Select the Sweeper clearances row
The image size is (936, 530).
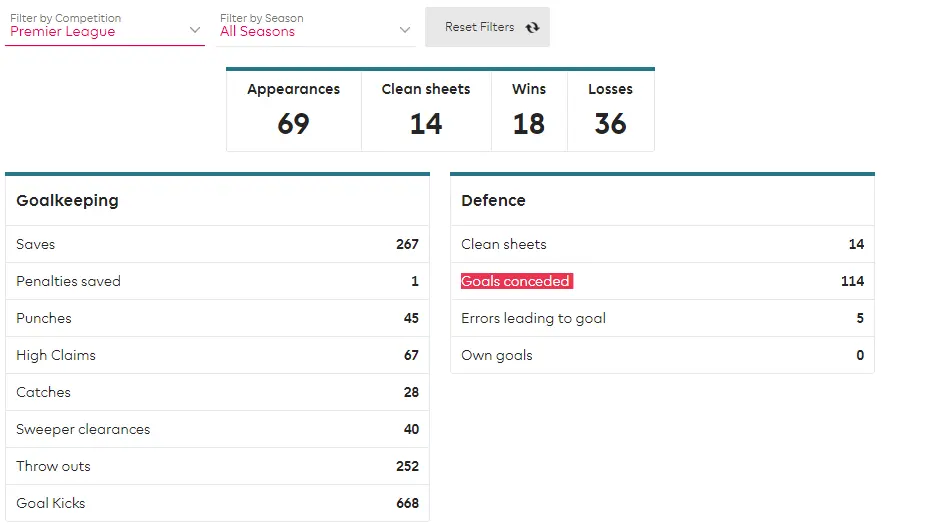[217, 429]
